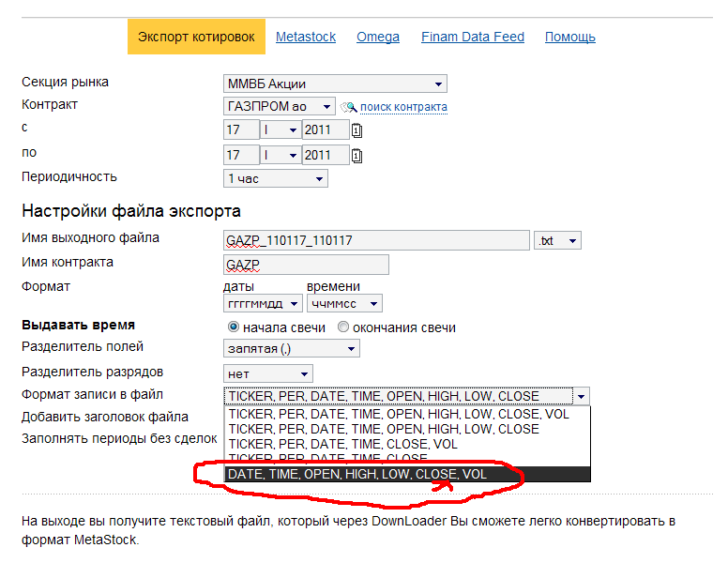
Task: Open the calendar picker for start date
Action: pyautogui.click(x=356, y=130)
